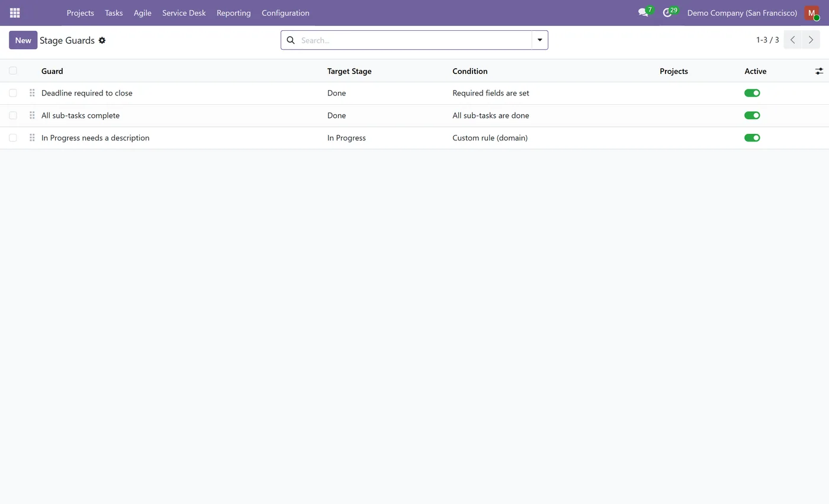
Task: Open the Tasks menu
Action: coord(114,12)
